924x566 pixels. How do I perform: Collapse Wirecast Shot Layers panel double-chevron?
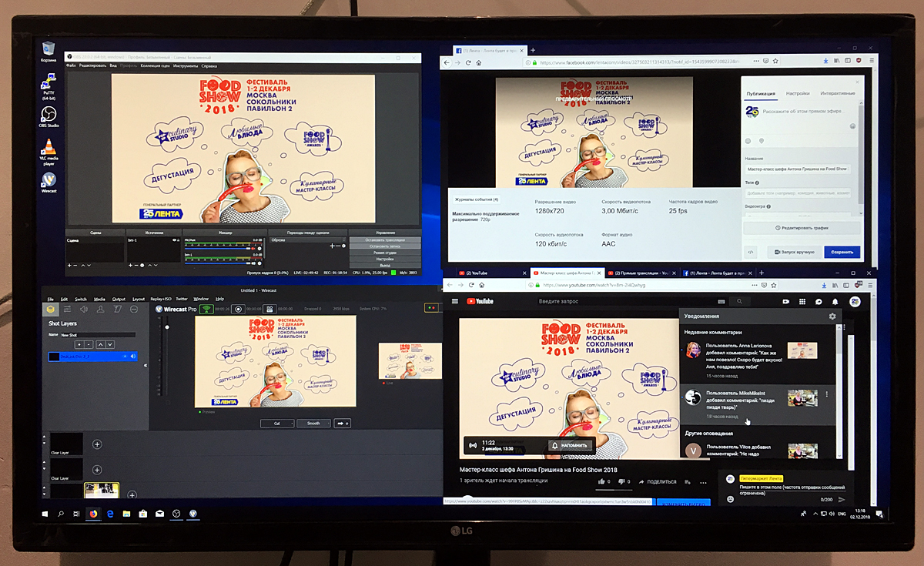pos(146,366)
